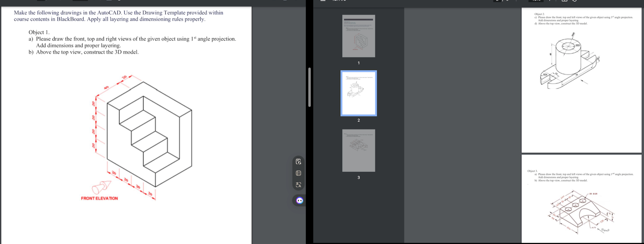Click the Object 1. heading text
The width and height of the screenshot is (644, 244).
click(x=39, y=32)
